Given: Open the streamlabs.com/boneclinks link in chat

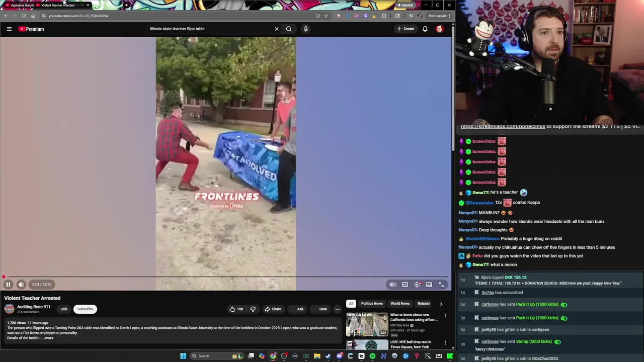Looking at the screenshot, I should (x=503, y=127).
